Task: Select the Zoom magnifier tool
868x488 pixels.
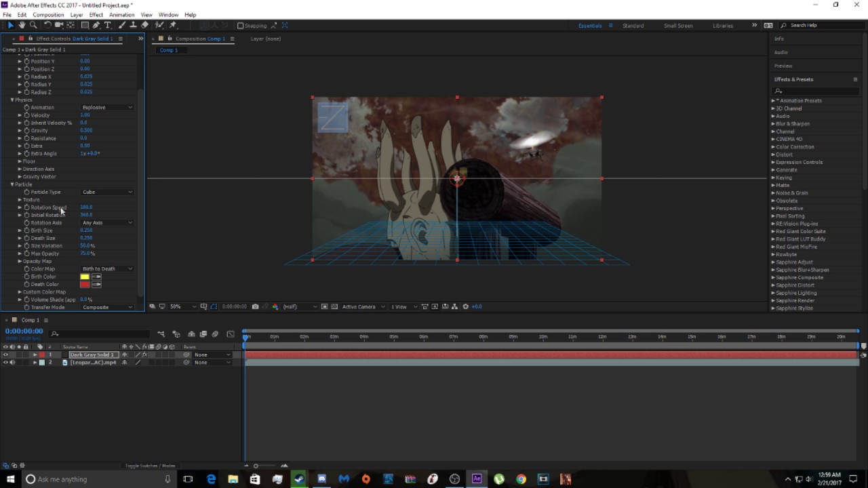Action: point(33,25)
